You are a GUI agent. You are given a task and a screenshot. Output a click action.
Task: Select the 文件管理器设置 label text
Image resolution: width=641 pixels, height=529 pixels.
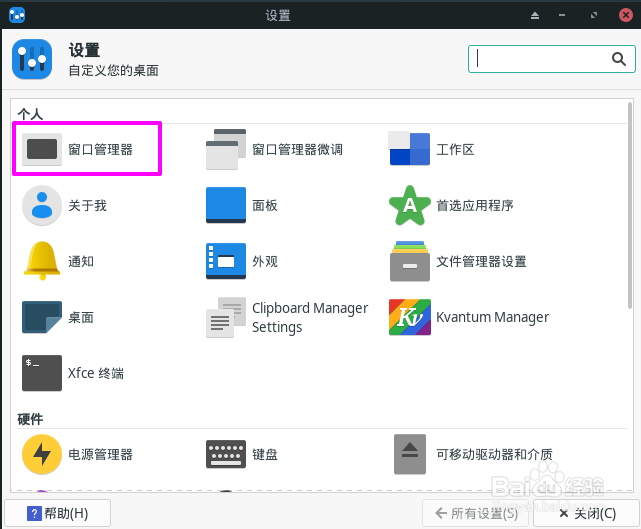pos(481,261)
